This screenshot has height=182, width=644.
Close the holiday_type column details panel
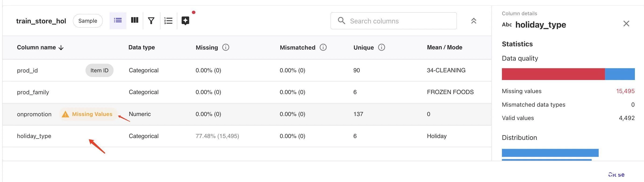click(x=626, y=24)
